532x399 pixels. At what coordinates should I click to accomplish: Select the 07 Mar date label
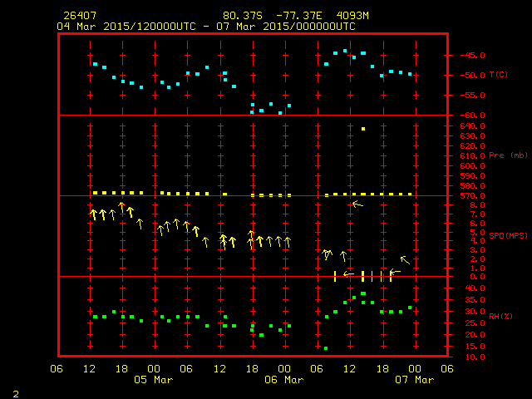click(414, 380)
